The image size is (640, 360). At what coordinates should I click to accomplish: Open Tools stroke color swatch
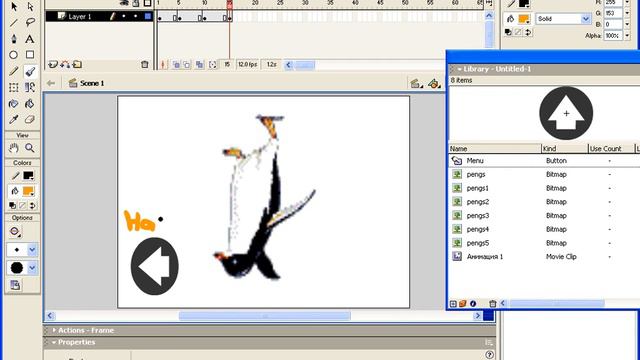(x=28, y=176)
